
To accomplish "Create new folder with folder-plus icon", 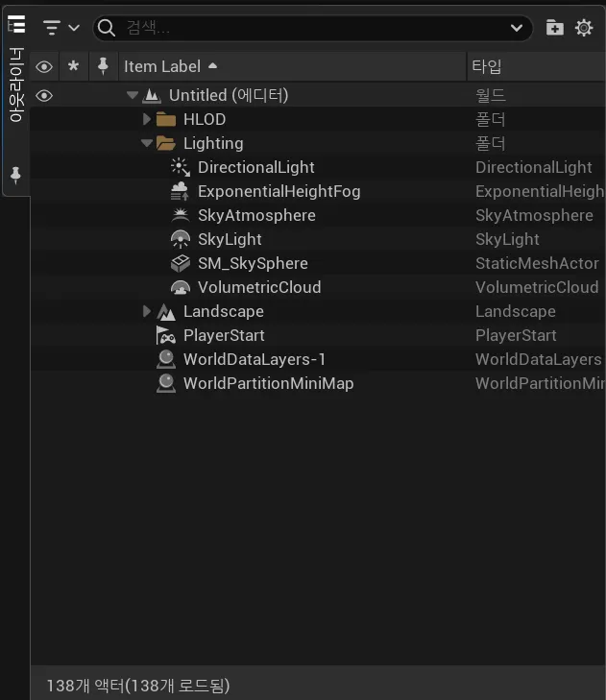I will pyautogui.click(x=555, y=28).
